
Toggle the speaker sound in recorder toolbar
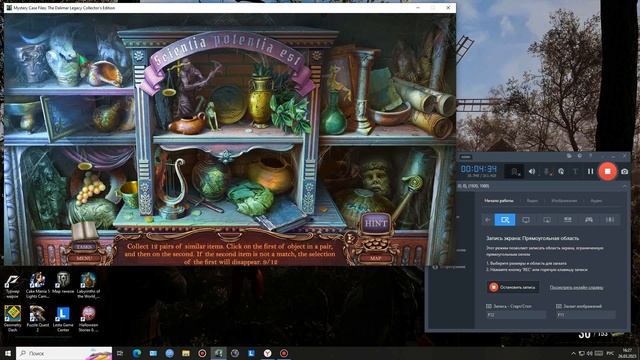point(532,172)
